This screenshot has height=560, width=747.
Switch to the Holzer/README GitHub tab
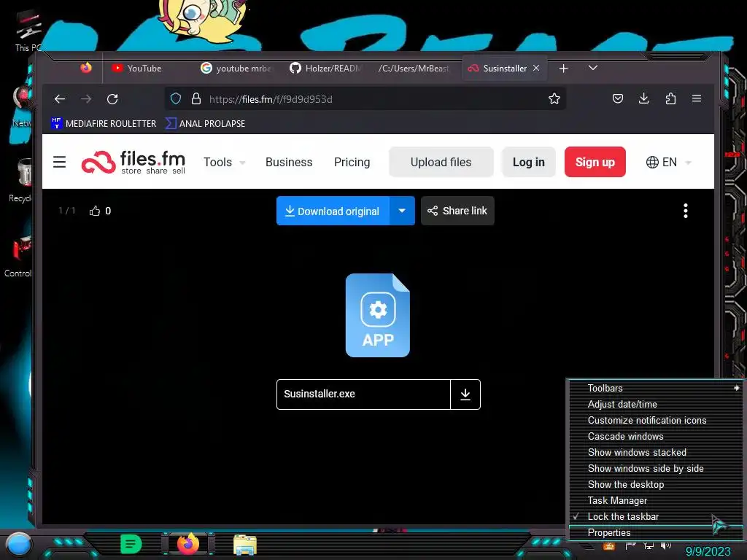coord(326,68)
